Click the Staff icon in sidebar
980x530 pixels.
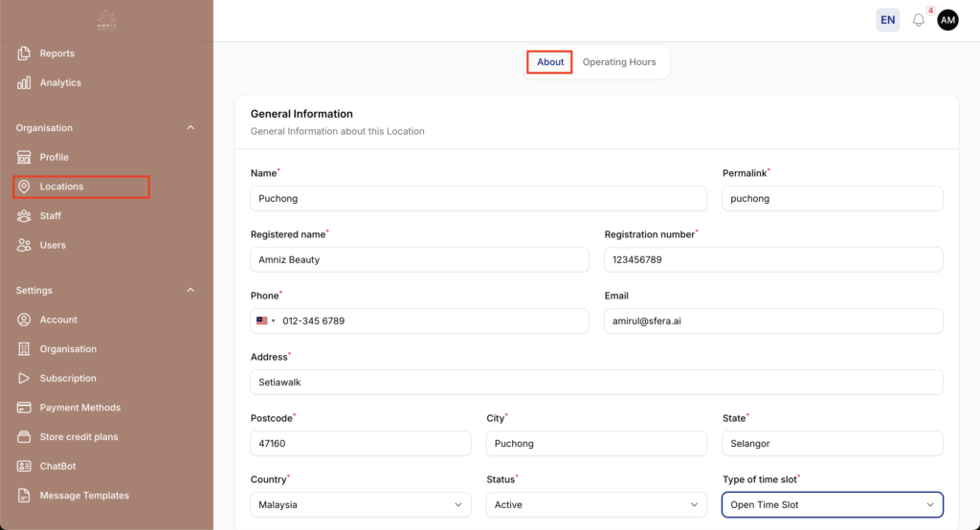pos(25,216)
